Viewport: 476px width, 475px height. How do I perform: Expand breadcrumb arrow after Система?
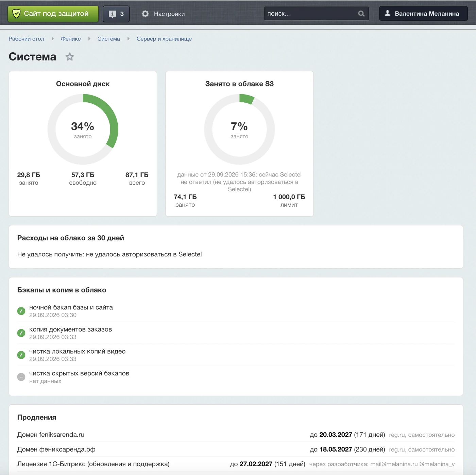coord(129,39)
